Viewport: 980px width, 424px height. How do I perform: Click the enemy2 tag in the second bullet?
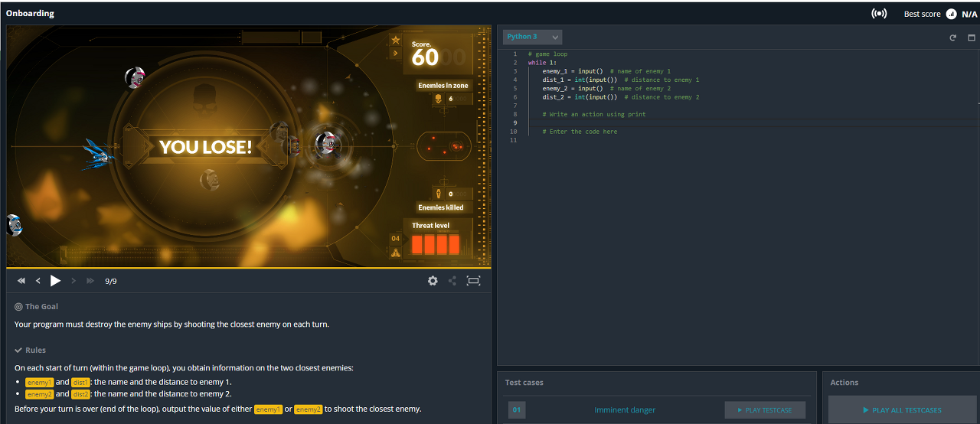[x=39, y=394]
